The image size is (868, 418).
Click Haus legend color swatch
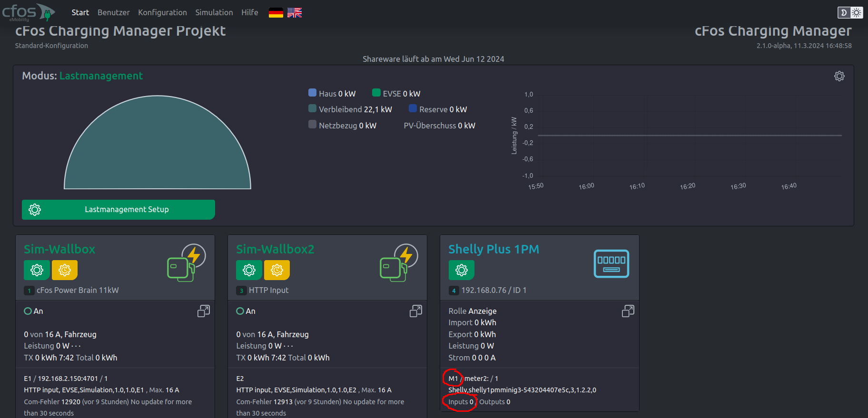(313, 93)
